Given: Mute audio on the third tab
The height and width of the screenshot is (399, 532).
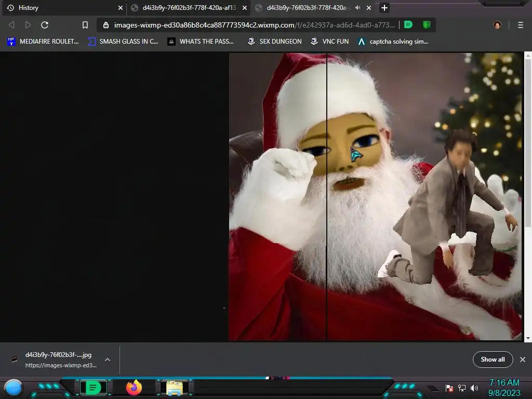Looking at the screenshot, I should [357, 7].
